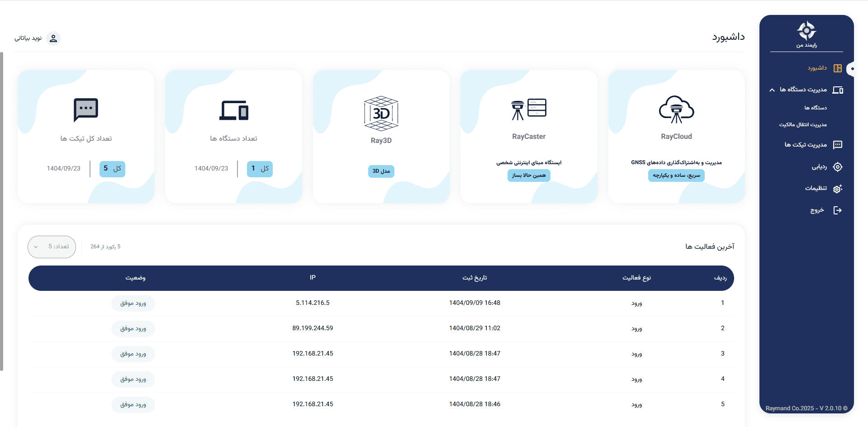868x427 pixels.
Task: Open مدیریت انتقال مالکیت from the sidebar
Action: [803, 125]
